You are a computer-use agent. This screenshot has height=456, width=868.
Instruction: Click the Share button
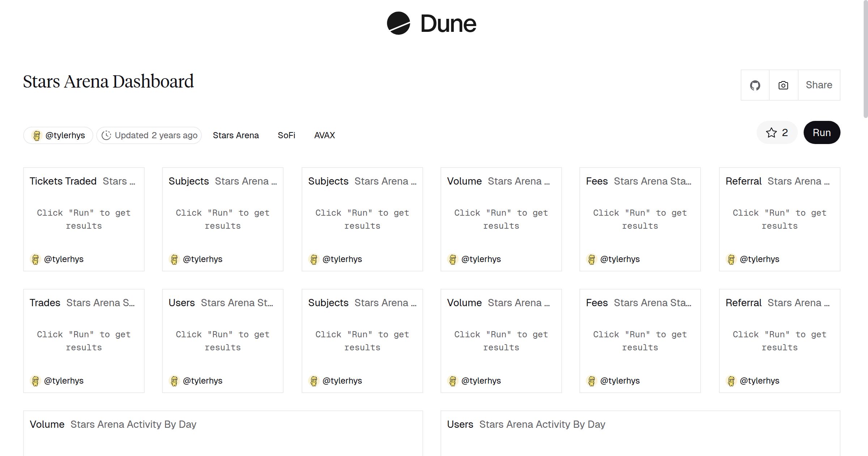pyautogui.click(x=819, y=85)
